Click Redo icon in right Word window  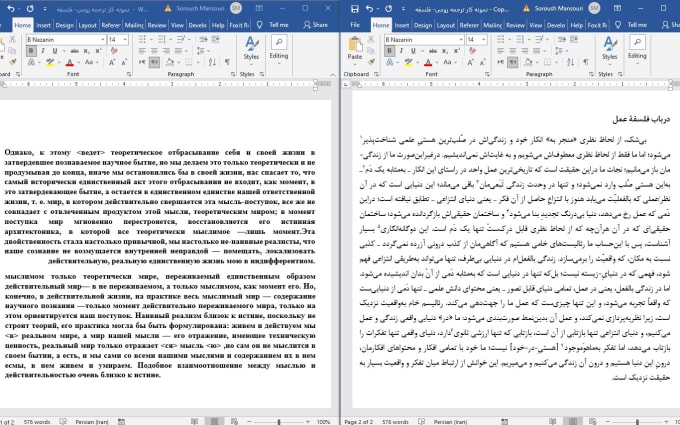(389, 9)
